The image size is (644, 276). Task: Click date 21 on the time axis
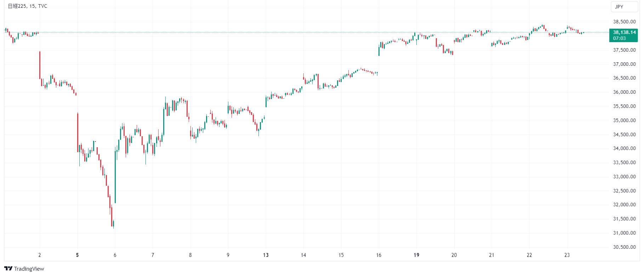tap(492, 255)
